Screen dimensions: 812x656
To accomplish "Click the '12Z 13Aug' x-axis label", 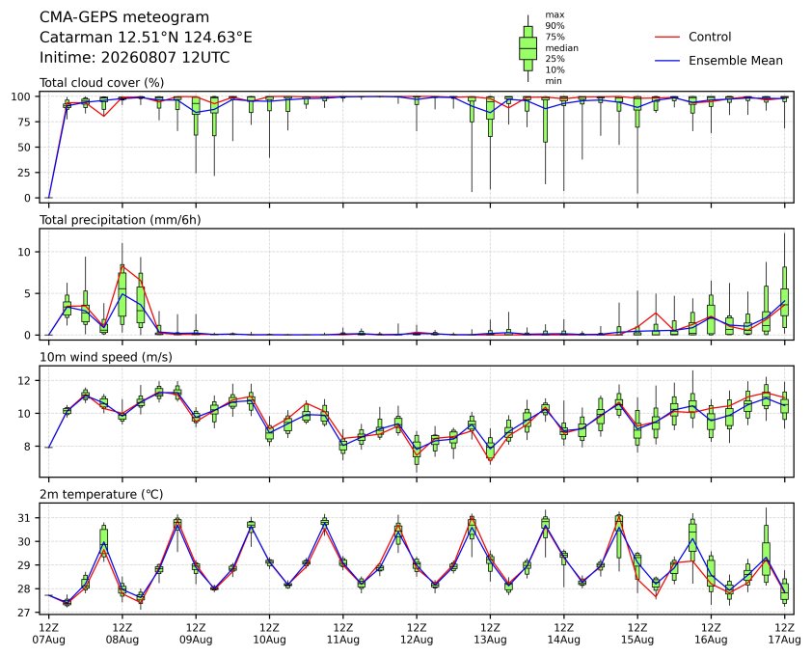I will point(490,634).
